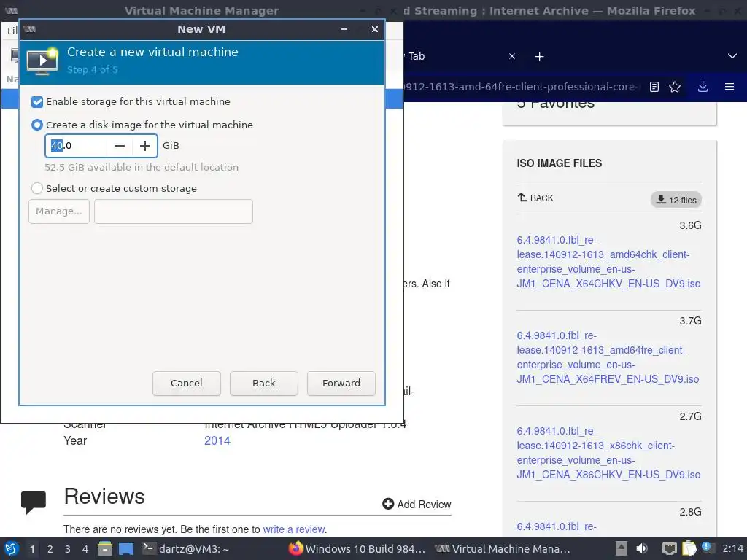
Task: Click Forward to proceed to step 5
Action: (341, 384)
